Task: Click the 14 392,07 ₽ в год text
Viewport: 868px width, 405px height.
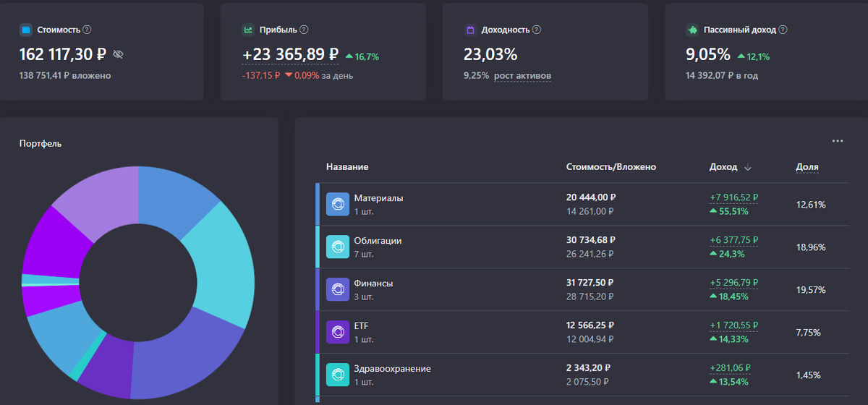Action: [722, 75]
